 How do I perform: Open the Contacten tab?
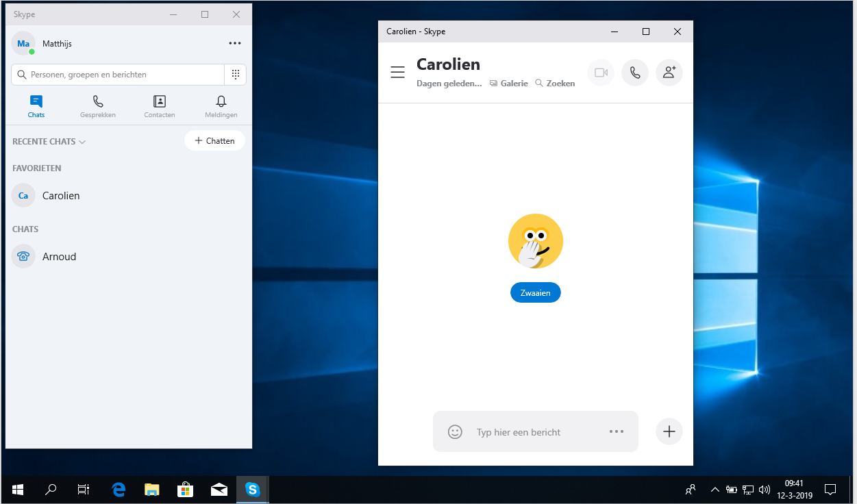160,107
